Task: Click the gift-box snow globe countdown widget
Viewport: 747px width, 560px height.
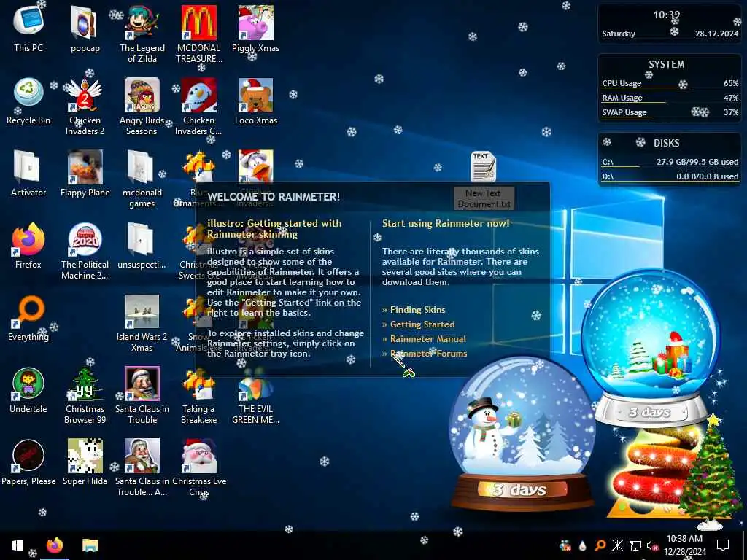Action: click(x=651, y=348)
